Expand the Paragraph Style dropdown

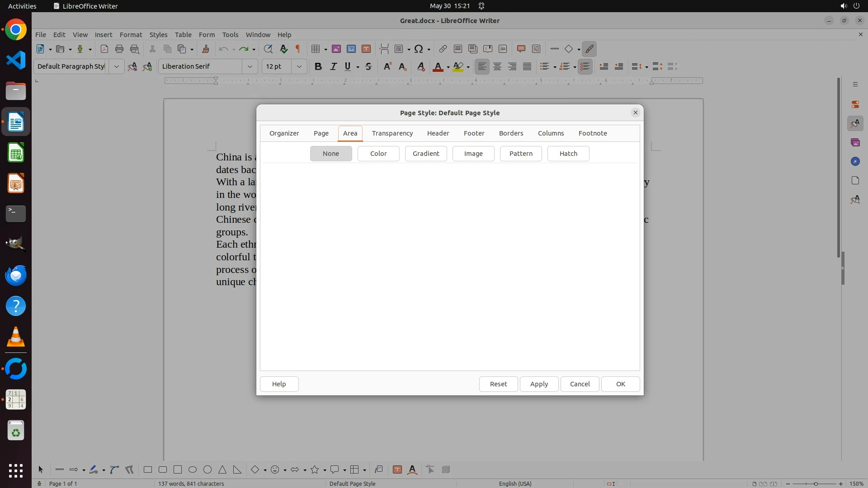click(116, 66)
